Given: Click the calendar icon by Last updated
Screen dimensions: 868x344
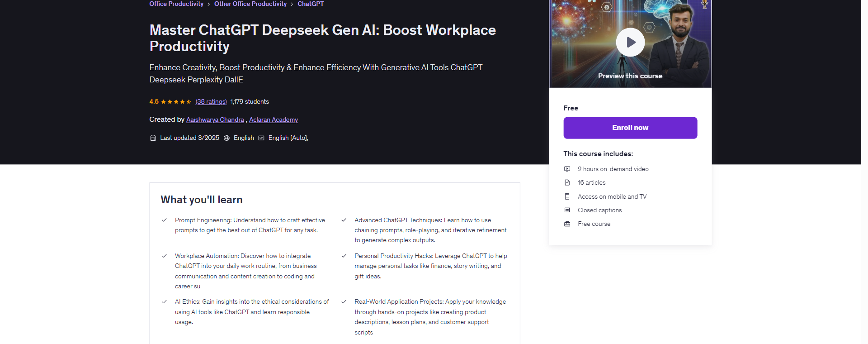Looking at the screenshot, I should (153, 138).
